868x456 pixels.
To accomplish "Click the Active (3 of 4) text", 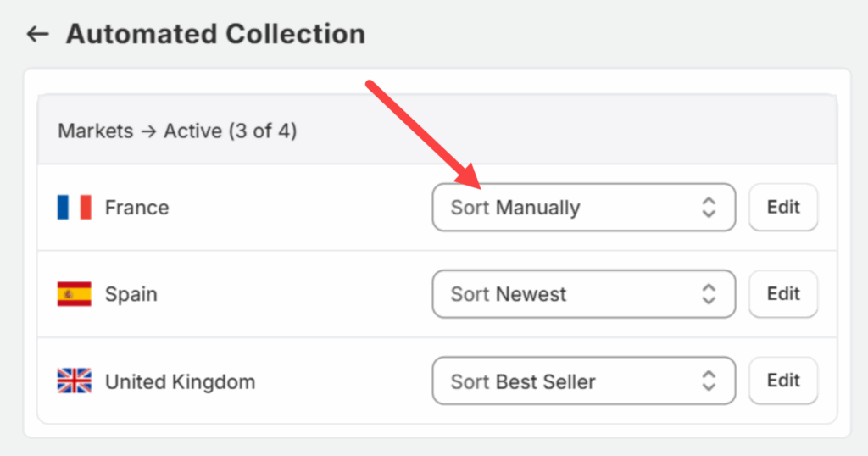I will 230,131.
